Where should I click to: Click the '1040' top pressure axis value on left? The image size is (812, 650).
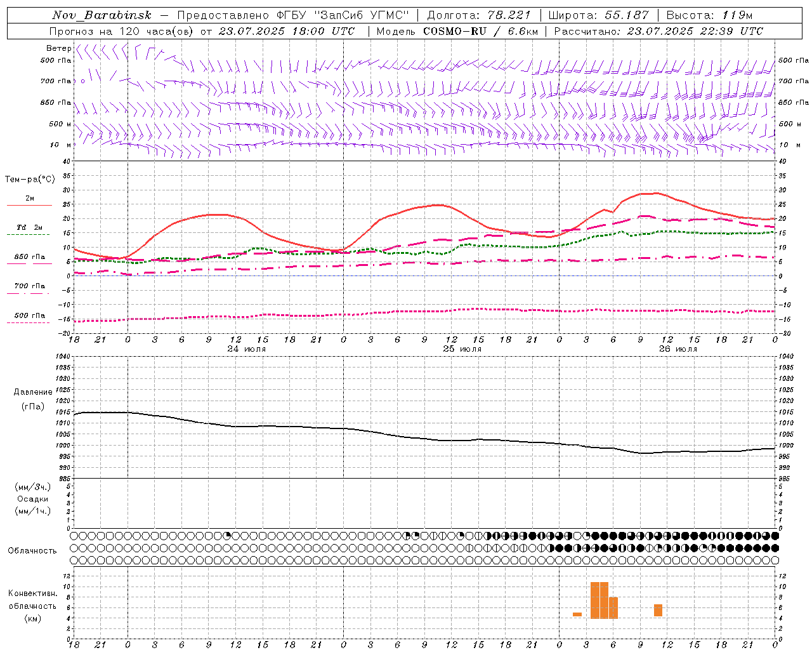[x=63, y=357]
